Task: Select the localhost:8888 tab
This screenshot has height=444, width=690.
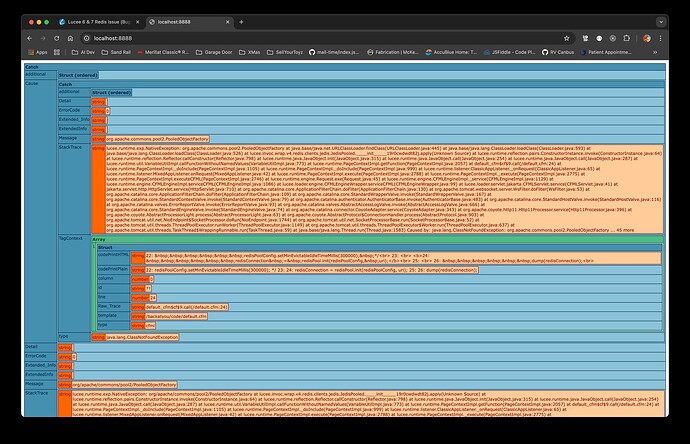Action: tap(189, 22)
